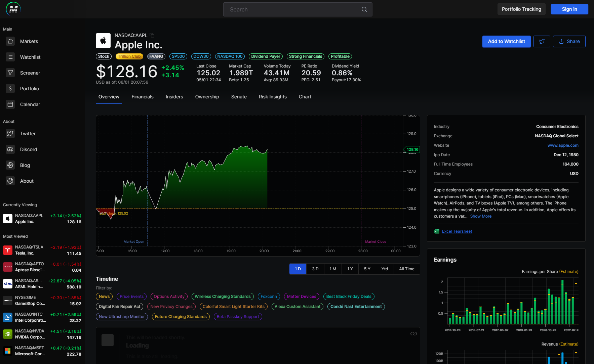Open the Twitter icon in sidebar
594x364 pixels.
[x=10, y=133]
